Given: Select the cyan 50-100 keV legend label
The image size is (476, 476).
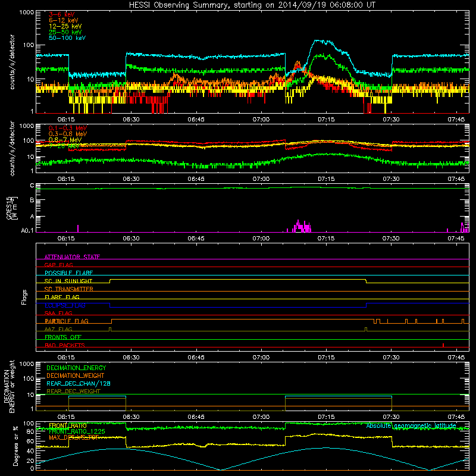Looking at the screenshot, I should point(67,38).
